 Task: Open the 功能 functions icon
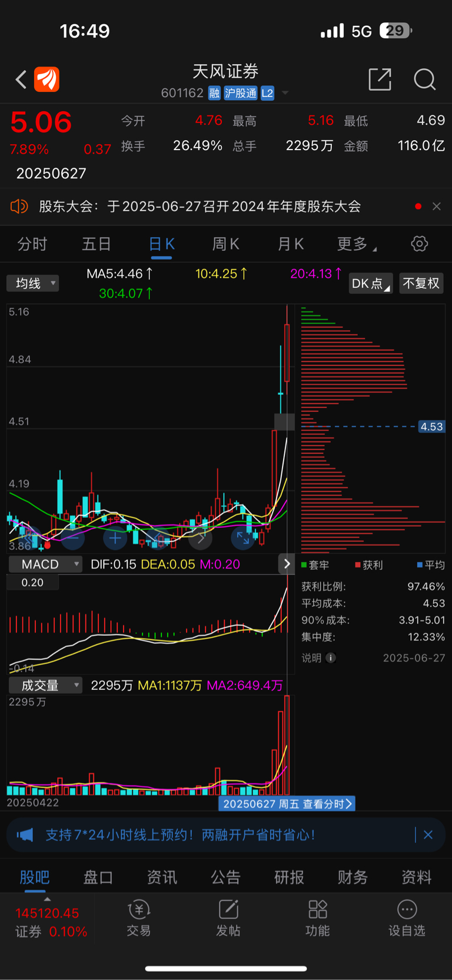318,918
